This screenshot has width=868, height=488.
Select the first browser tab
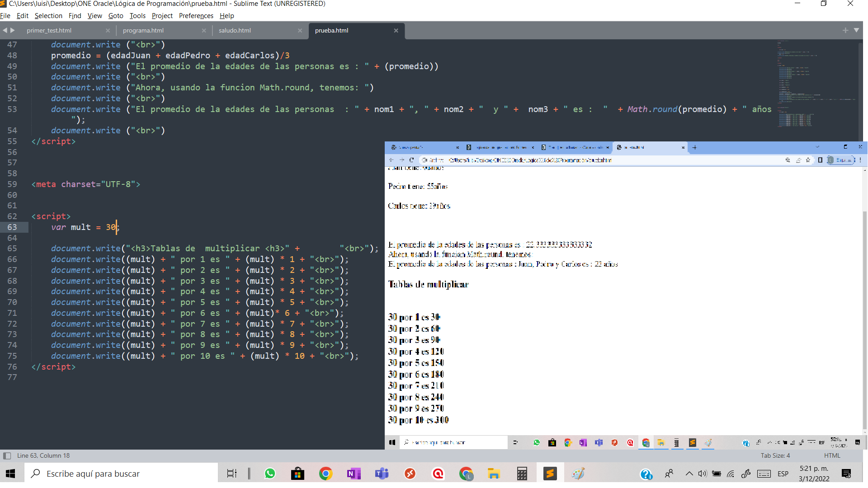click(x=424, y=147)
